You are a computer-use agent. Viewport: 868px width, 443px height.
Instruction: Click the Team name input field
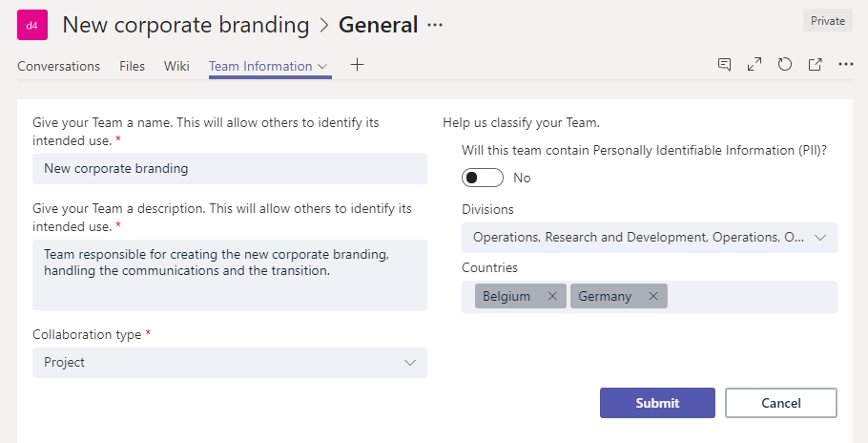[230, 169]
